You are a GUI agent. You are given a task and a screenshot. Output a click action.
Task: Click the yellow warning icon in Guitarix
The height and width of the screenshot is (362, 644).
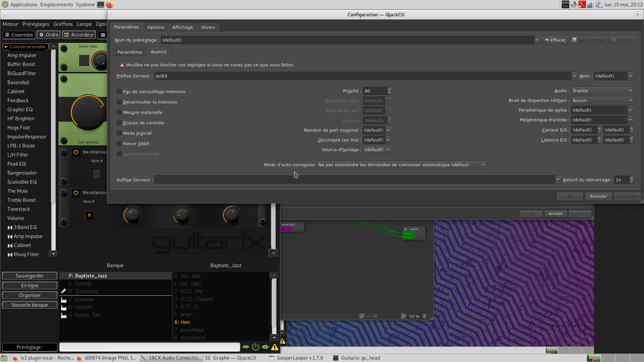[x=275, y=347]
